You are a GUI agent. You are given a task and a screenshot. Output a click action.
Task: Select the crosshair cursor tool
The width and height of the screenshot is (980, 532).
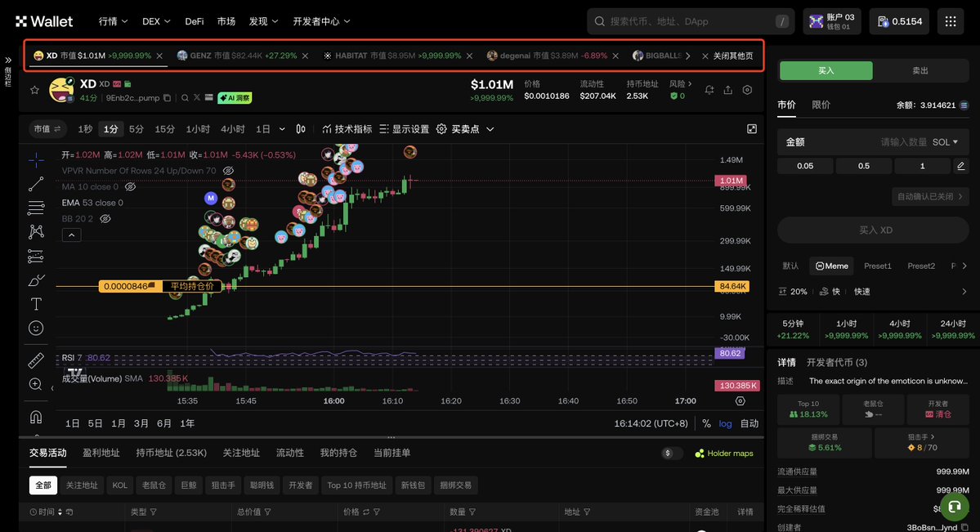[36, 160]
